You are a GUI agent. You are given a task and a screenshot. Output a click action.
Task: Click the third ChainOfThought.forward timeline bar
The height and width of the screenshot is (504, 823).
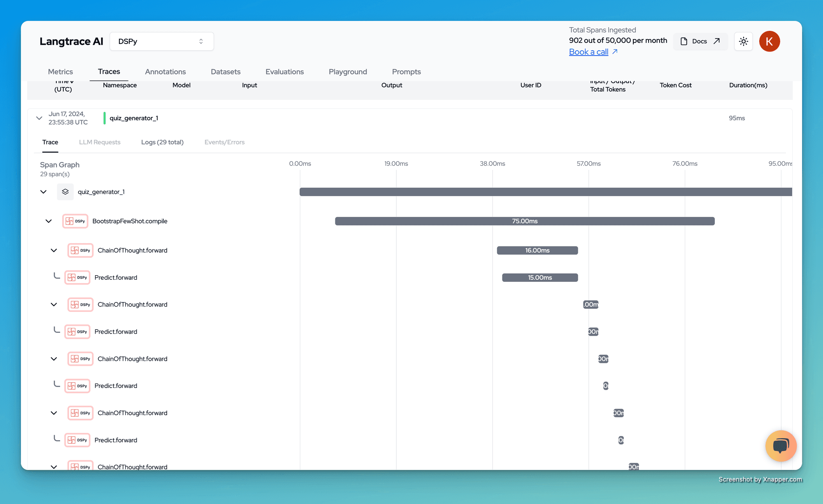point(603,359)
